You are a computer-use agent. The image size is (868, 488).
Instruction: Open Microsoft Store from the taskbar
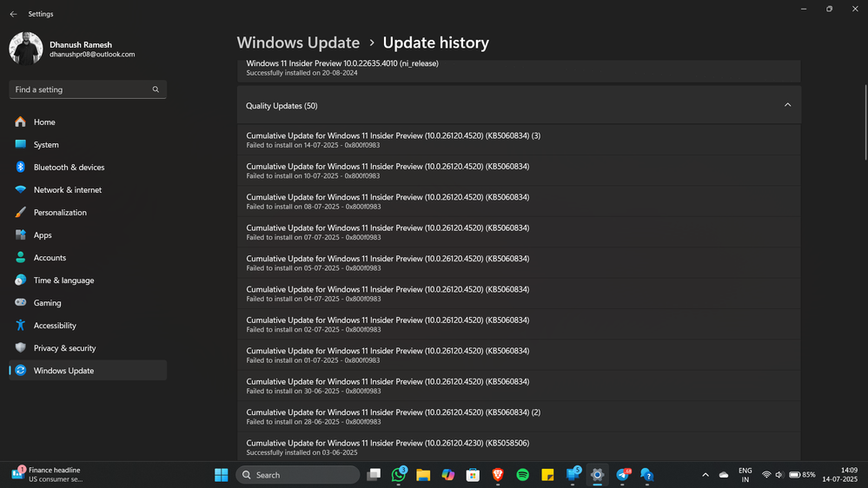pyautogui.click(x=473, y=475)
